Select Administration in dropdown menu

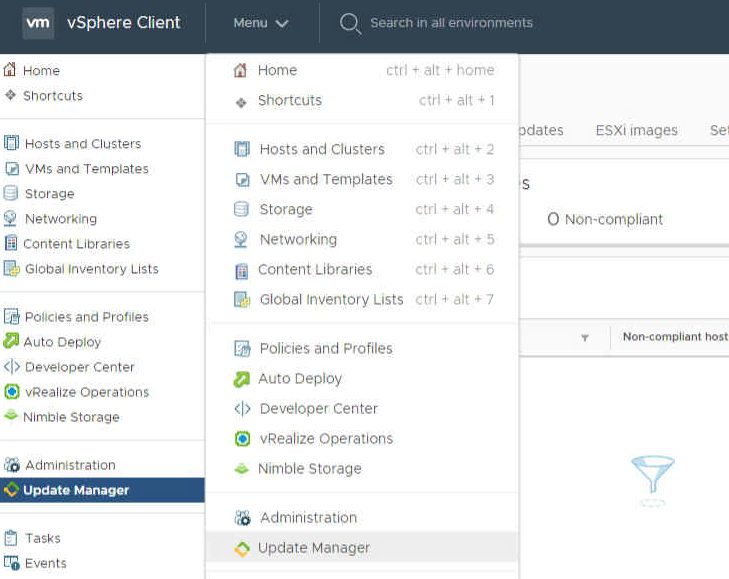[362, 518]
